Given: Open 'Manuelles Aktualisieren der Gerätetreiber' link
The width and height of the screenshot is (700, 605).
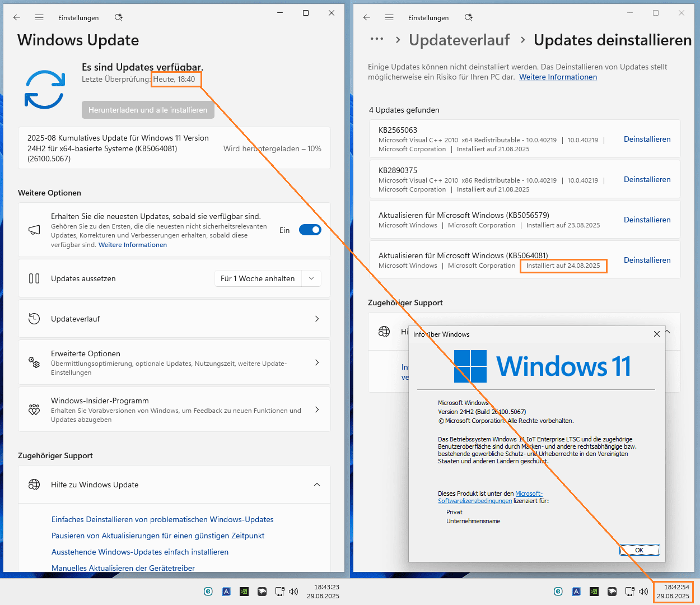Looking at the screenshot, I should click(x=123, y=568).
